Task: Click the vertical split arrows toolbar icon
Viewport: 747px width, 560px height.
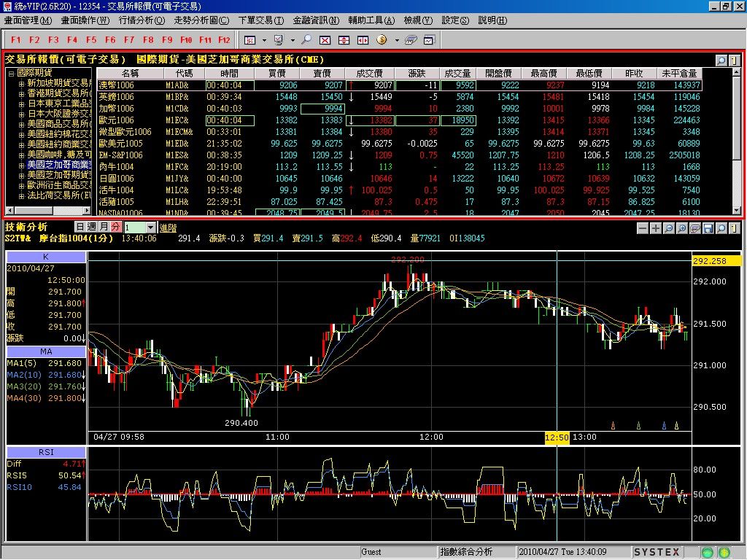Action: (x=344, y=40)
